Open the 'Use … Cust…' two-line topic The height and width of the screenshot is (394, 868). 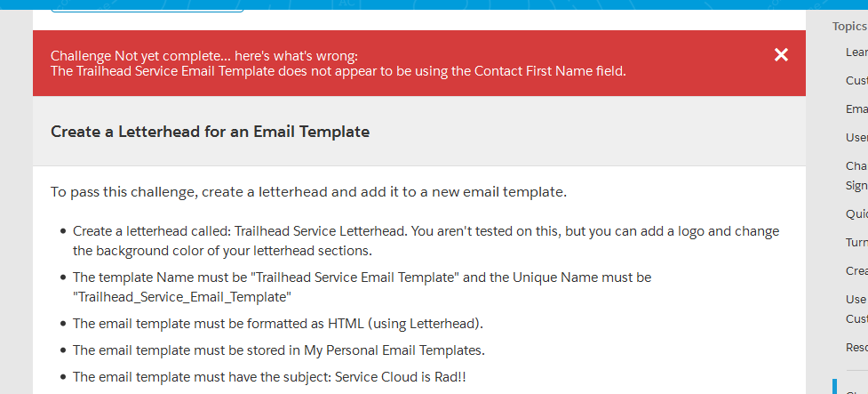click(856, 309)
